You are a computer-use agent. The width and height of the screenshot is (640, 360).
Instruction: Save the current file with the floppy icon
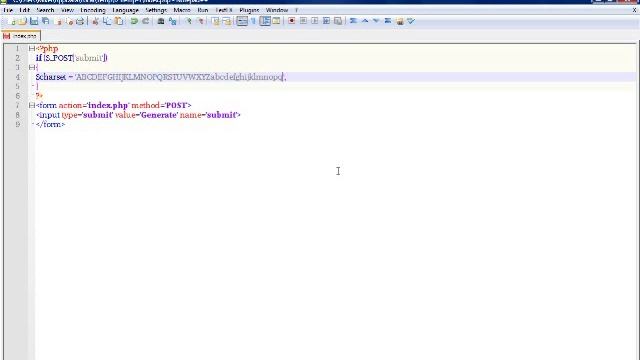34,21
